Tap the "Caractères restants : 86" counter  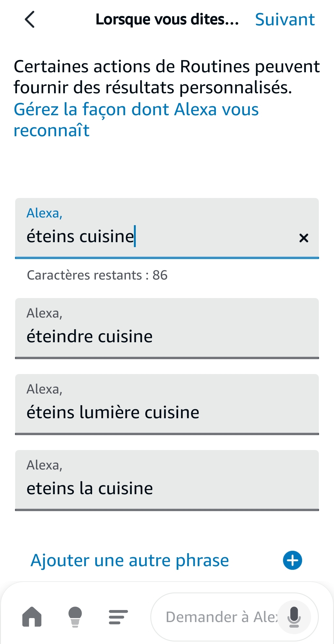click(97, 275)
